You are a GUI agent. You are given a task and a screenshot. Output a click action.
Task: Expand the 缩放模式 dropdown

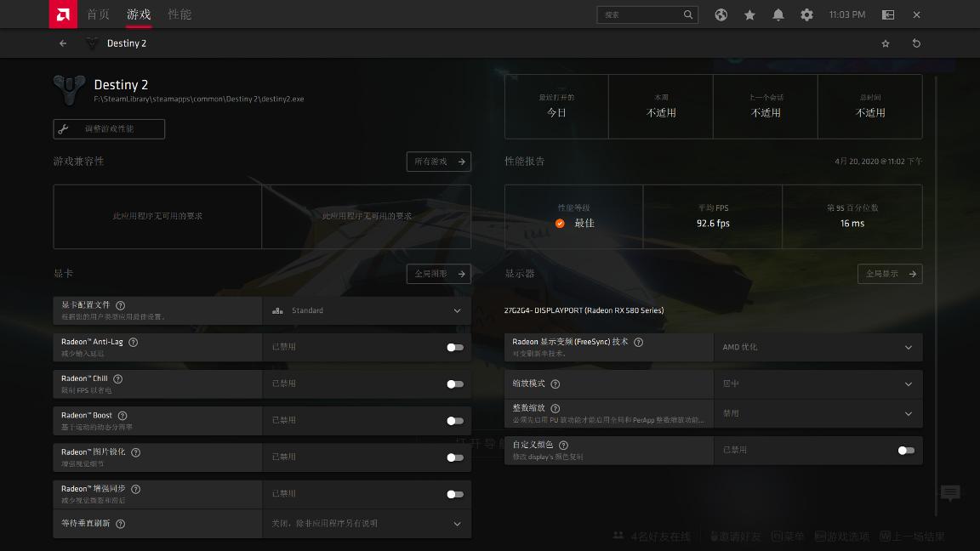click(818, 383)
